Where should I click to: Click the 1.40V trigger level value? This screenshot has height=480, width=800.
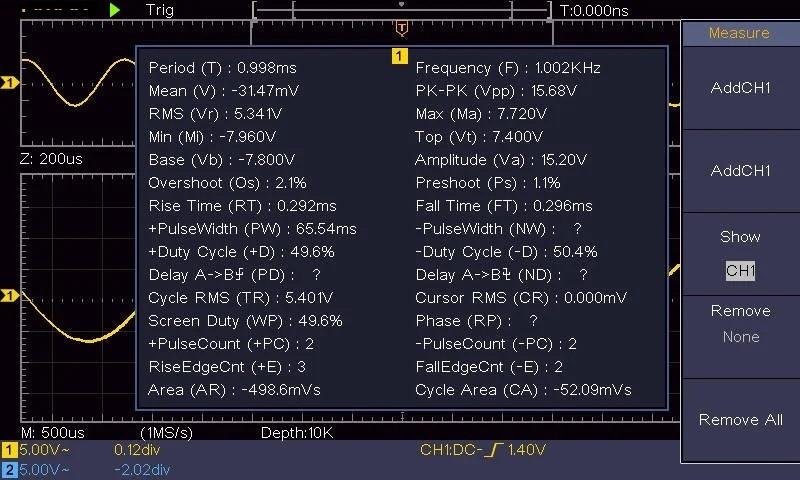pyautogui.click(x=527, y=450)
